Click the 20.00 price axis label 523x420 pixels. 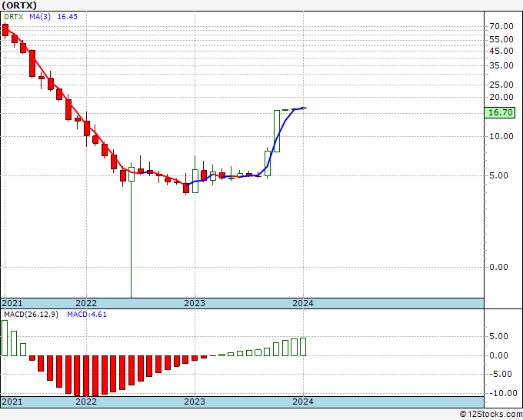click(x=501, y=97)
